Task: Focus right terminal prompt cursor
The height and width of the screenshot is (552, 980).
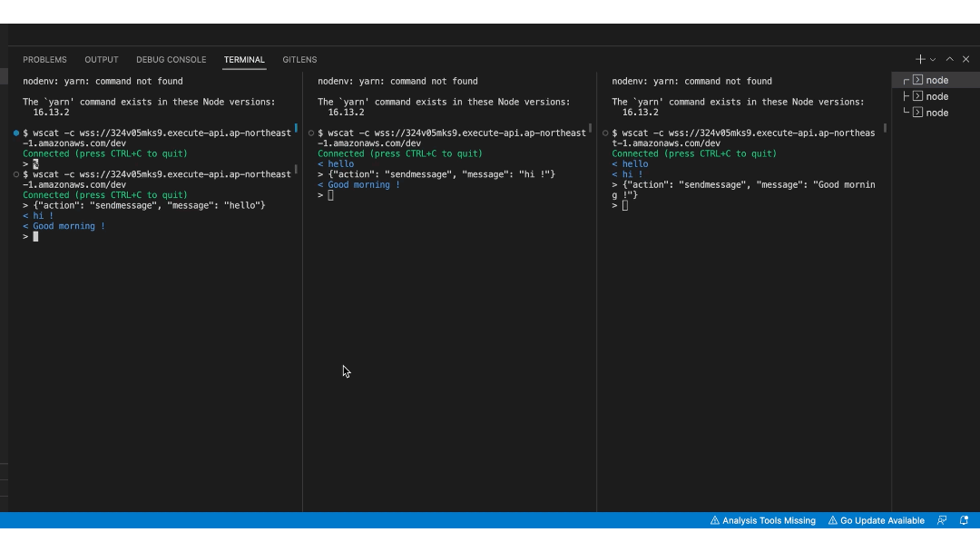Action: point(625,205)
